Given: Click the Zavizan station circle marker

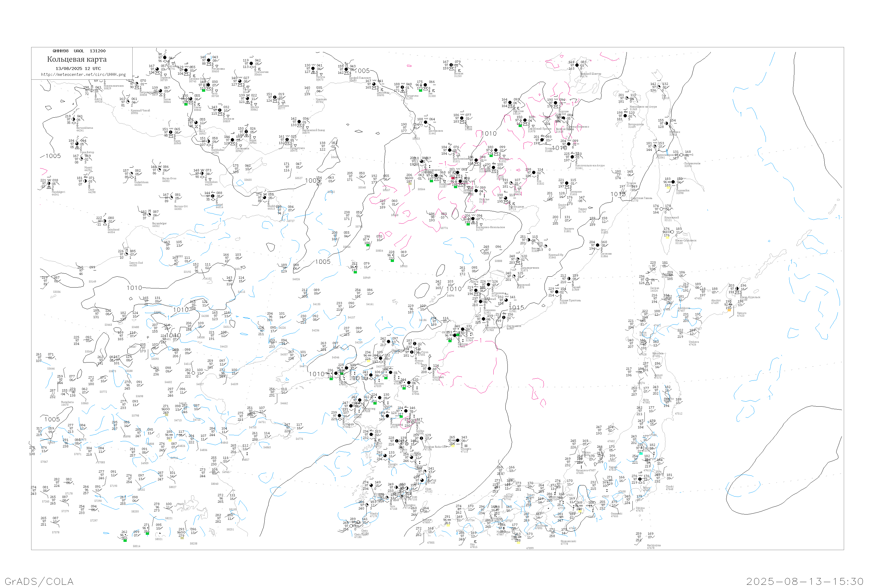Looking at the screenshot, I should 647,280.
